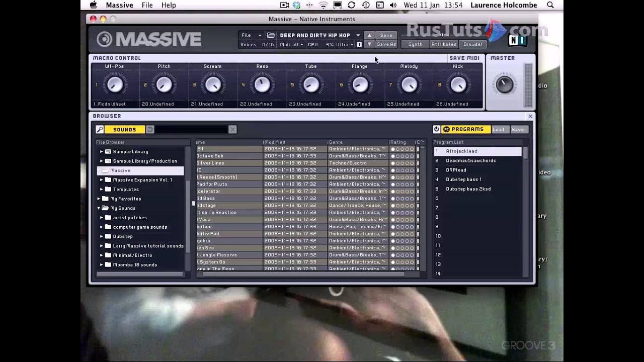Adjust the Master volume knob
Viewport: 644px width, 362px height.
pyautogui.click(x=505, y=84)
